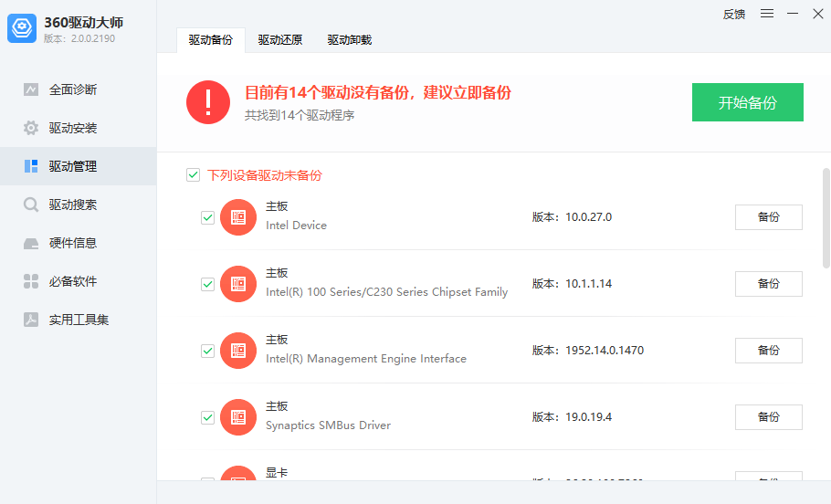Switch to the 驱动卸载 tab
The image size is (831, 504).
pyautogui.click(x=349, y=40)
